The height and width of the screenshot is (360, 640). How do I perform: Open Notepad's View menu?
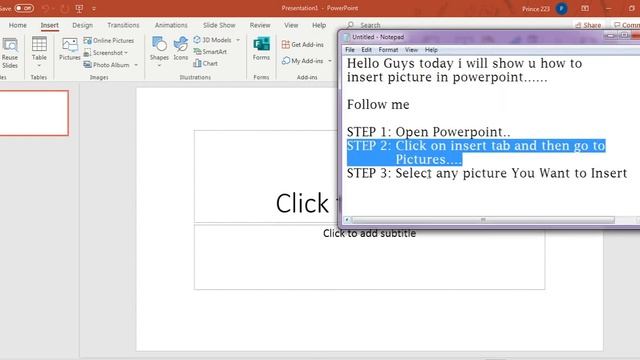point(411,50)
